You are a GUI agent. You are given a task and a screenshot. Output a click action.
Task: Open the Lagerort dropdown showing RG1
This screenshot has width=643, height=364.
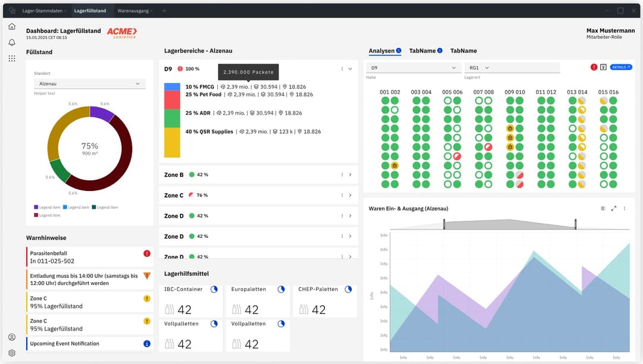click(513, 67)
